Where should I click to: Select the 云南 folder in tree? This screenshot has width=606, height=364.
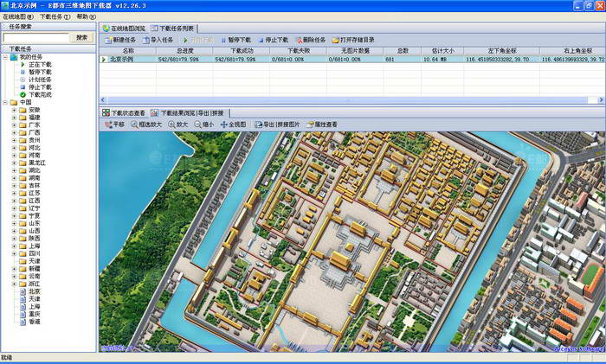[x=29, y=277]
